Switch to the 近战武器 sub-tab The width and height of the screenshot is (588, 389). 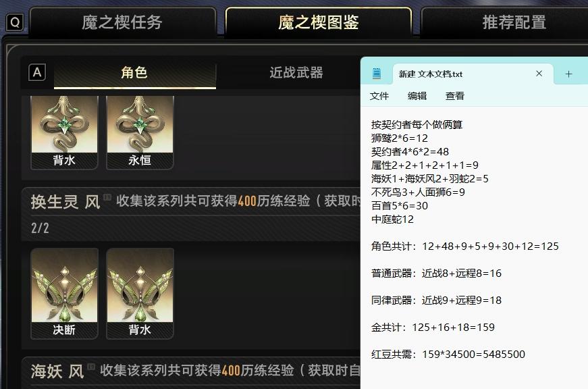coord(296,72)
